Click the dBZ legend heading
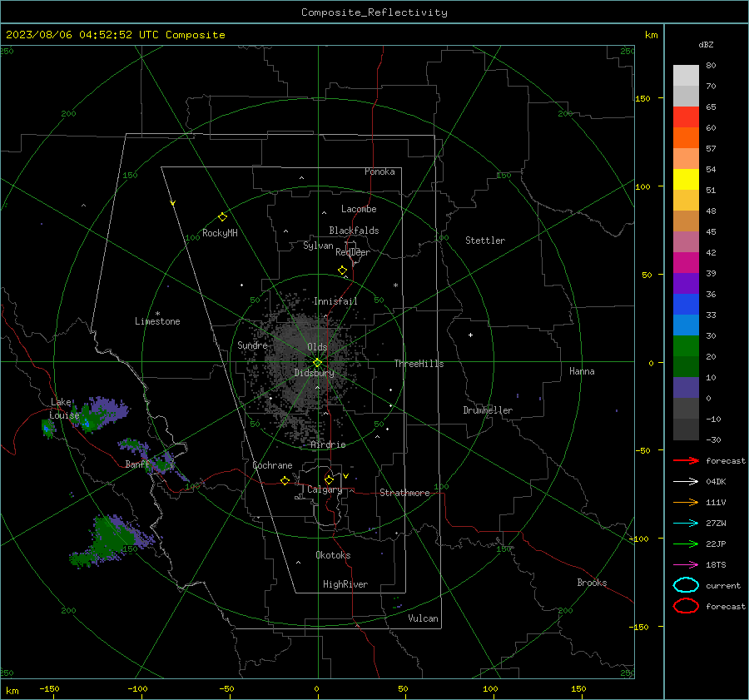This screenshot has width=749, height=700. [706, 44]
